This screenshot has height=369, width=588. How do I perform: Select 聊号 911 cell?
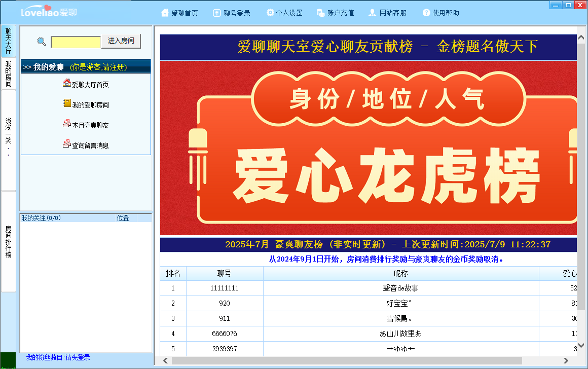[x=224, y=318]
